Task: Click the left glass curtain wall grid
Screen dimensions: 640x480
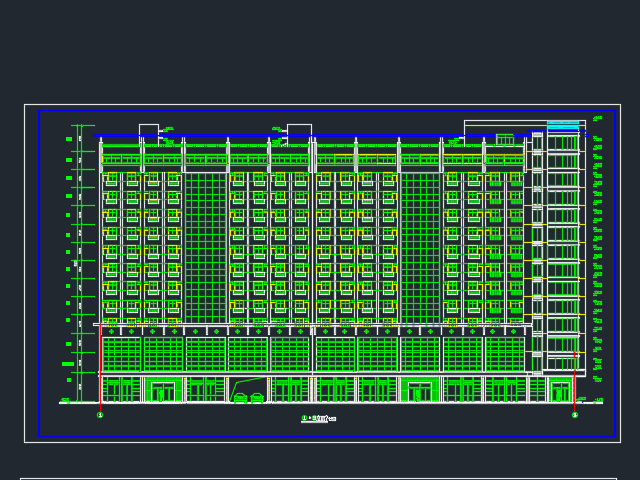Action: pos(205,247)
